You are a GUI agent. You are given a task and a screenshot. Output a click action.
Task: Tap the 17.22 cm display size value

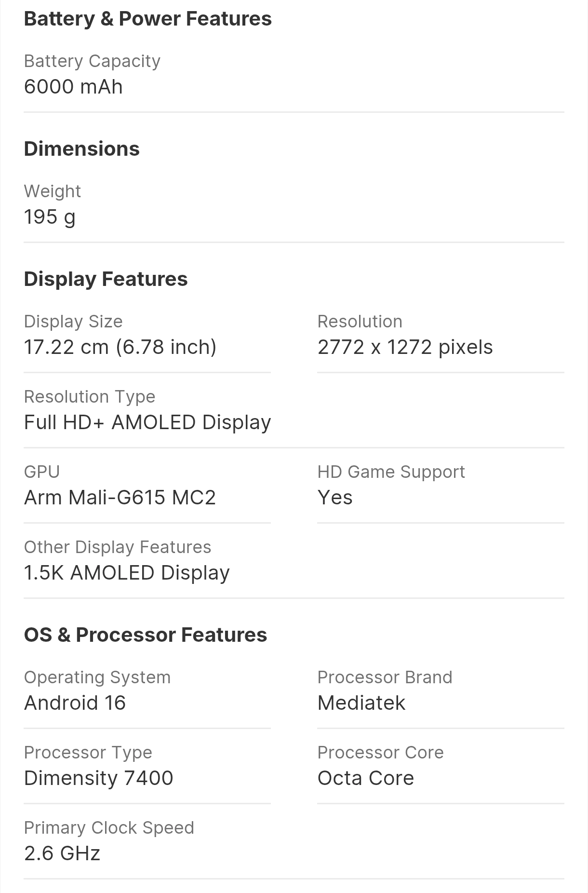(x=120, y=347)
